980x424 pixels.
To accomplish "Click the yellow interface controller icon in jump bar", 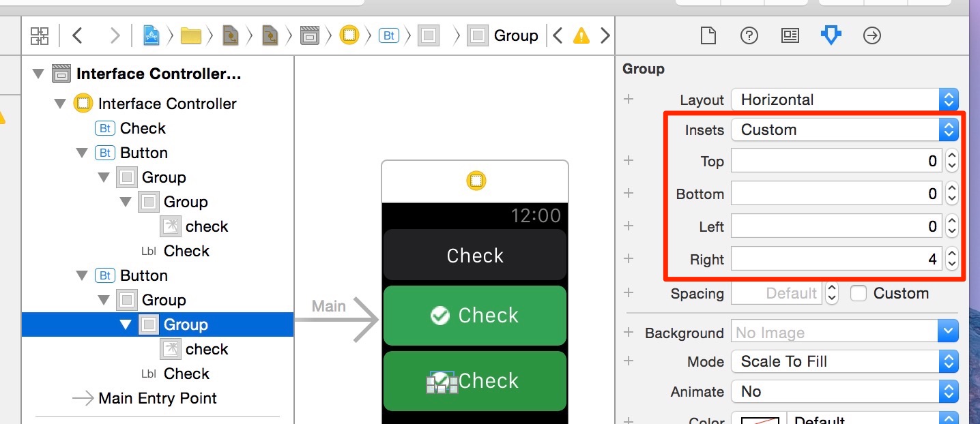I will (x=349, y=35).
